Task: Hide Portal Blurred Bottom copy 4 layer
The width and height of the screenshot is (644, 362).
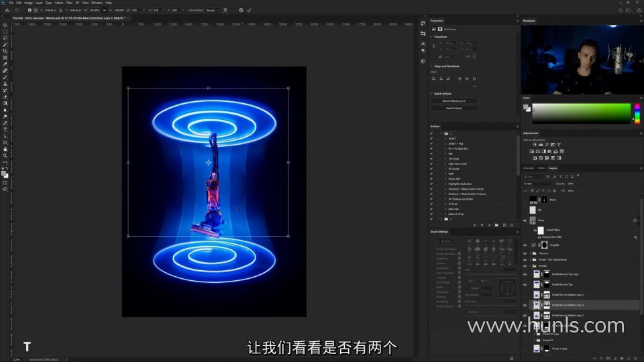Action: tap(525, 305)
